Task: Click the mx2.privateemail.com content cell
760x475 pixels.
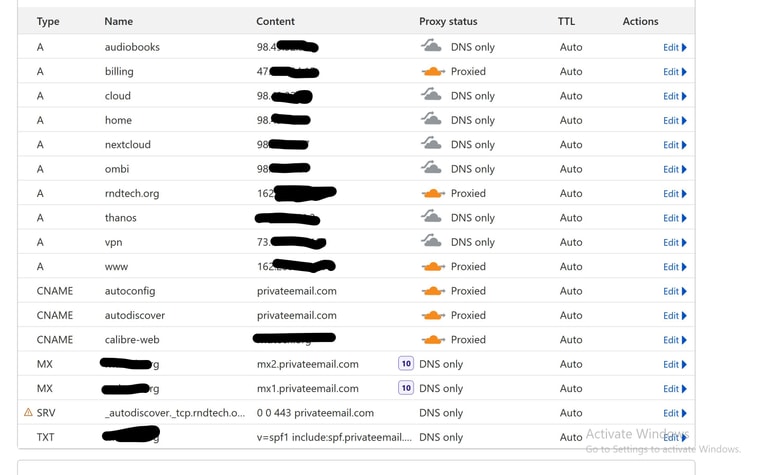Action: tap(308, 364)
